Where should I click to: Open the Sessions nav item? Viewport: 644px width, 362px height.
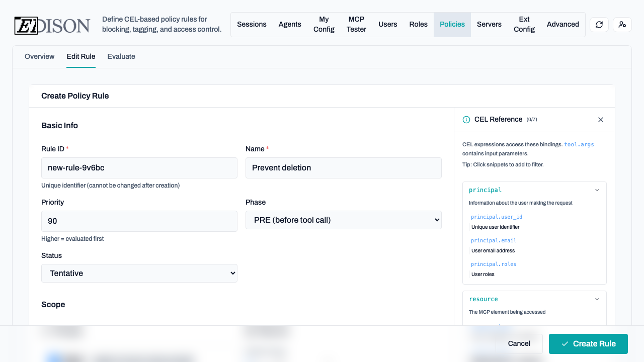click(252, 25)
